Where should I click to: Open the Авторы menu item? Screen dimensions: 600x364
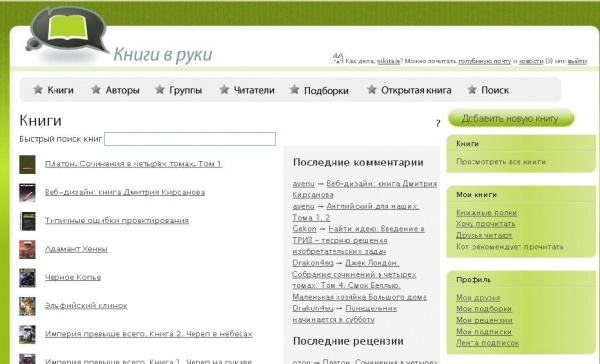(x=115, y=90)
